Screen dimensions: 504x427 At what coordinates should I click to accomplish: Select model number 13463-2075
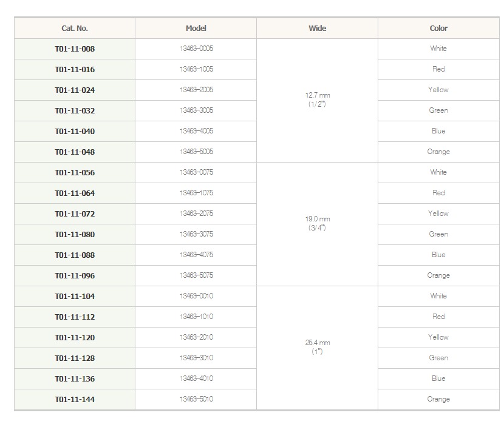(x=196, y=213)
